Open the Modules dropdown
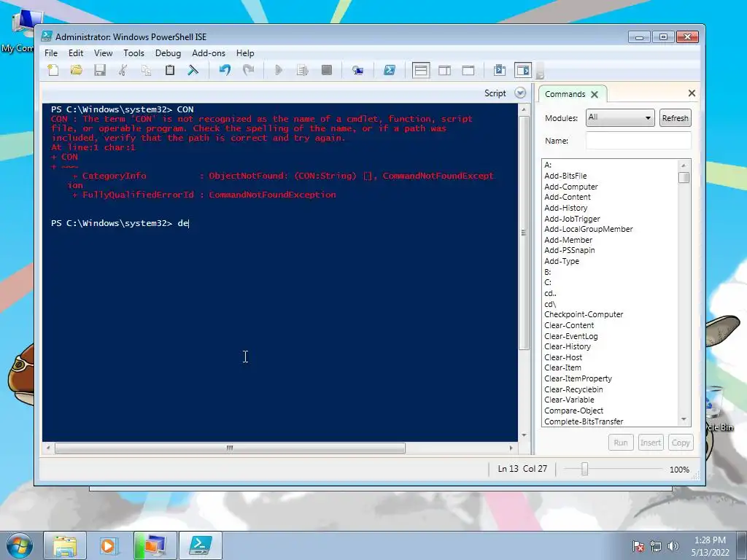The width and height of the screenshot is (747, 560). pyautogui.click(x=620, y=117)
